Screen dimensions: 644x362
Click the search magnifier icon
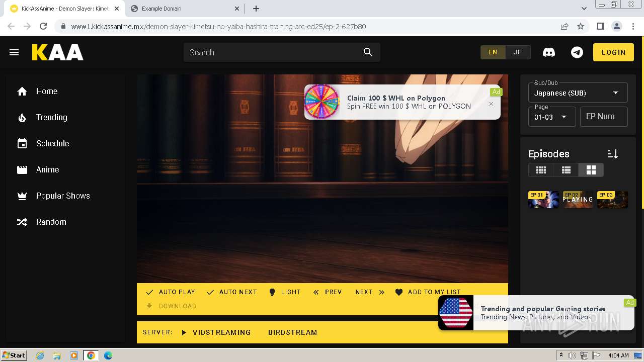tap(368, 52)
